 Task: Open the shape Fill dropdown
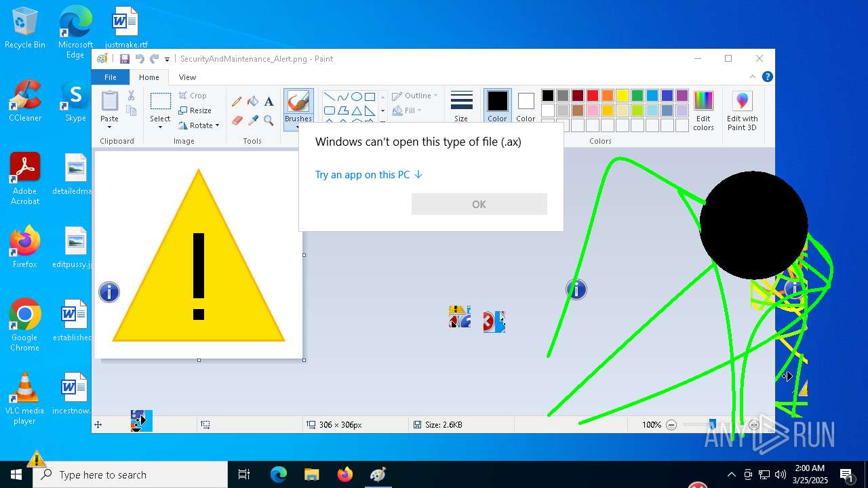click(x=407, y=110)
